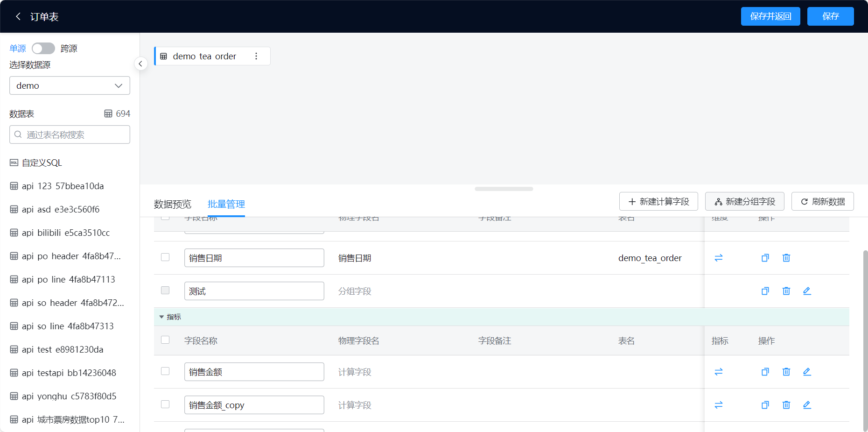
Task: Delete the 测试 group field
Action: point(786,291)
